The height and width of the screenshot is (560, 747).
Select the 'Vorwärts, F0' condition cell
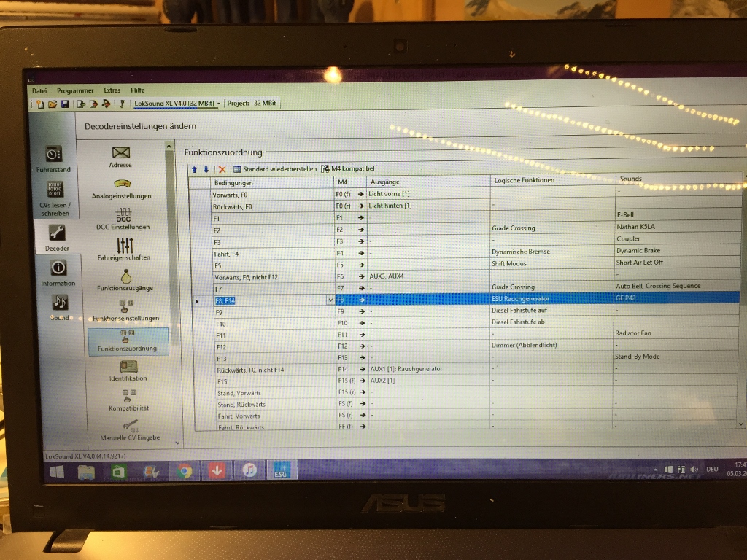coord(271,195)
